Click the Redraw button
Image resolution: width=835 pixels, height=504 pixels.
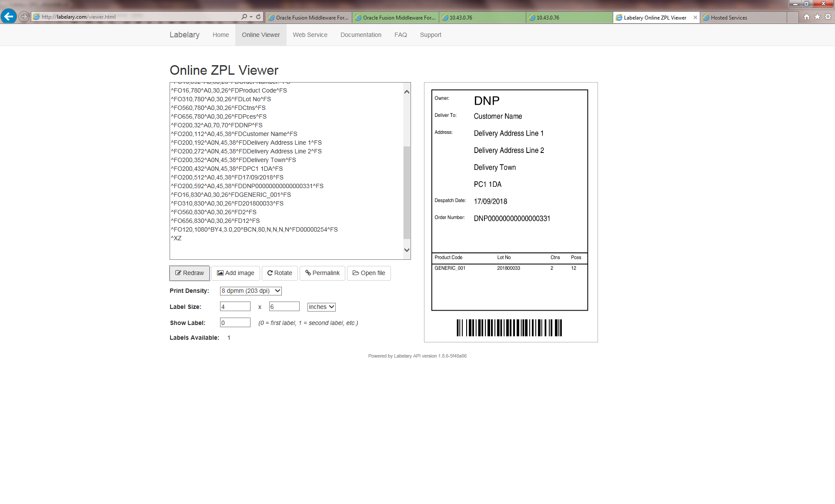point(189,273)
